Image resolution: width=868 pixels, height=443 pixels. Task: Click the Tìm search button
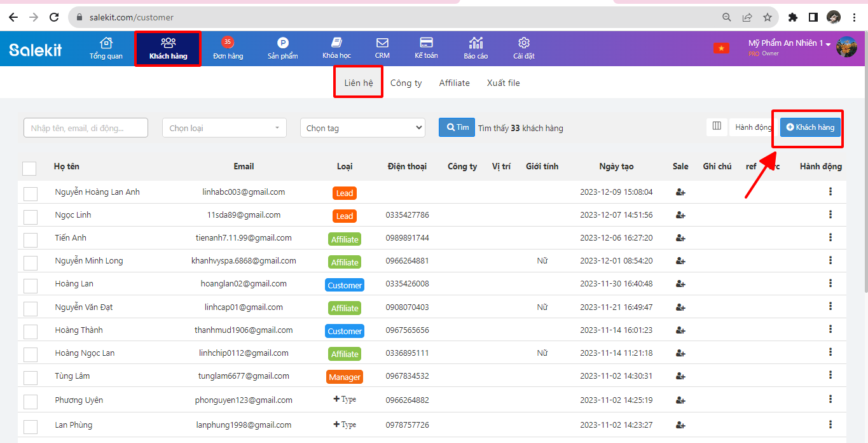pos(457,127)
